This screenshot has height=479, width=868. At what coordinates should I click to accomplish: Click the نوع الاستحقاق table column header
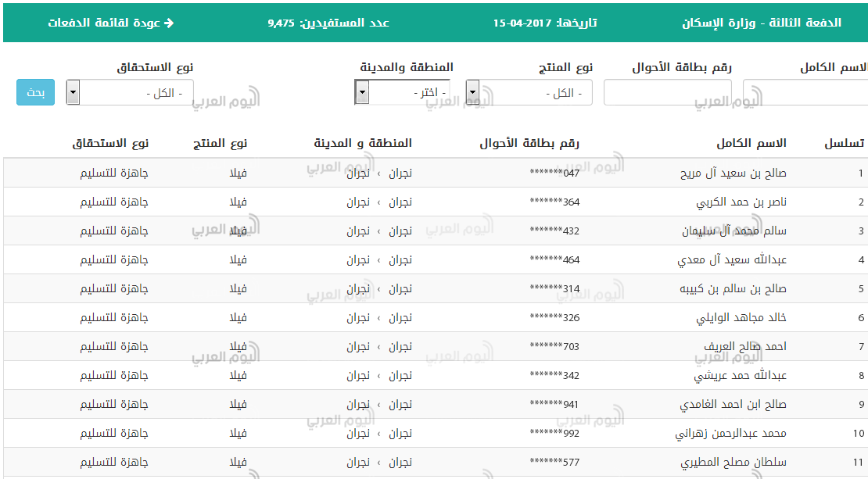(110, 144)
